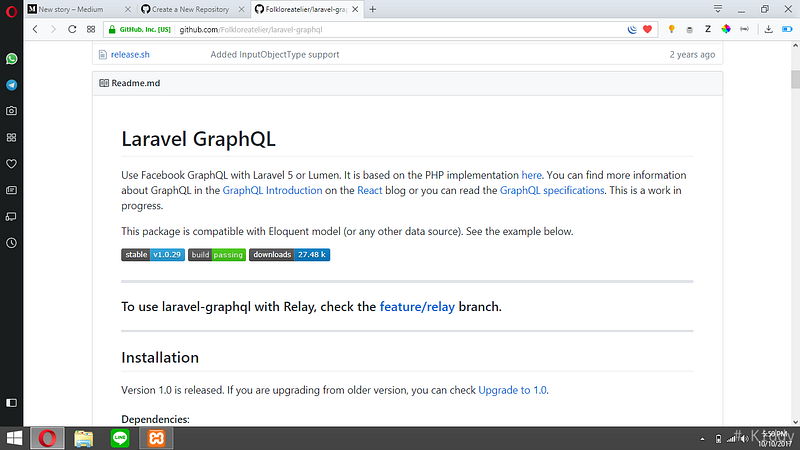The image size is (800, 450).
Task: Toggle the battery saver icon
Action: 787,30
